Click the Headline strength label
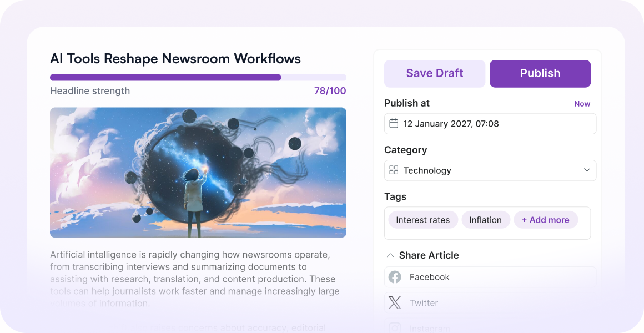Viewport: 644px width, 333px height. (x=90, y=91)
